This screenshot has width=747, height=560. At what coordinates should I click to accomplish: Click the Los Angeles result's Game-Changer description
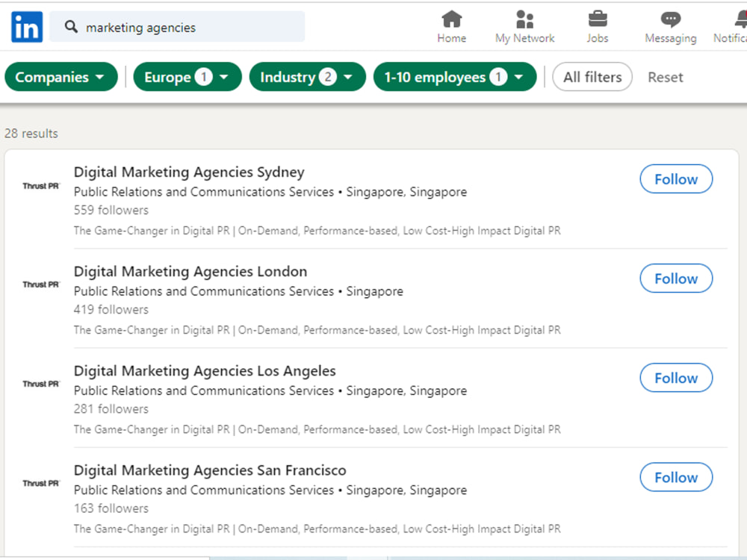click(x=317, y=429)
